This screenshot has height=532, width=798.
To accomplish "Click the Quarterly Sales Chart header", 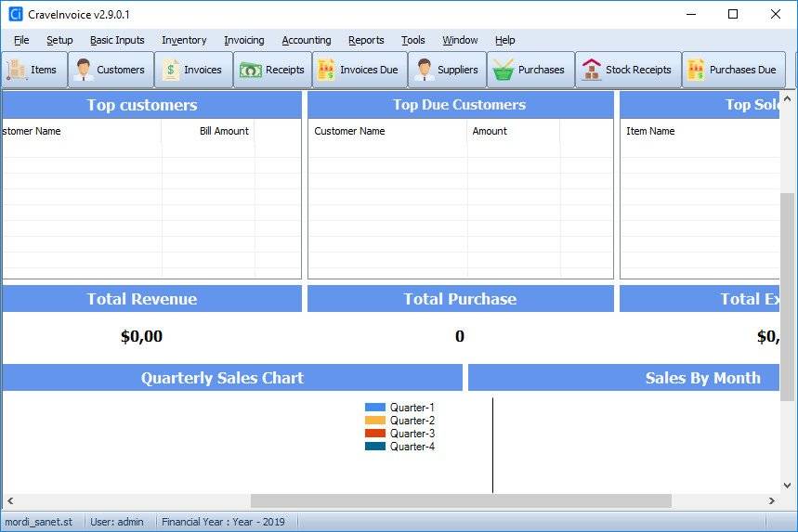I will click(x=232, y=378).
